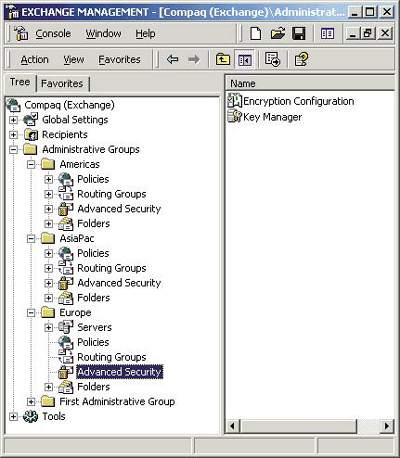Viewport: 400px width, 458px height.
Task: Click the Name column header
Action: pyautogui.click(x=310, y=83)
